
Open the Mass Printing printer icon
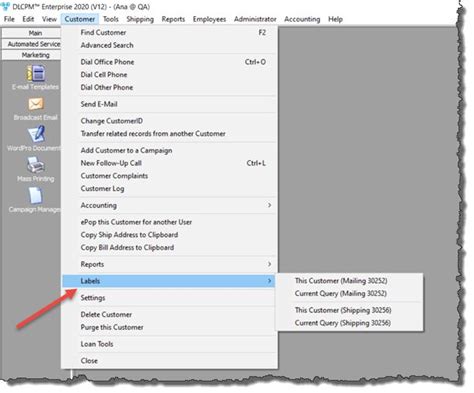pos(35,165)
